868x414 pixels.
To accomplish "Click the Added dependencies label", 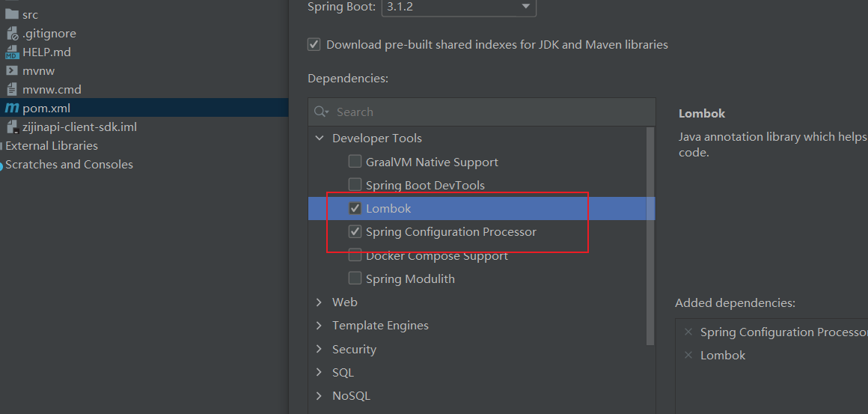I will (x=735, y=303).
